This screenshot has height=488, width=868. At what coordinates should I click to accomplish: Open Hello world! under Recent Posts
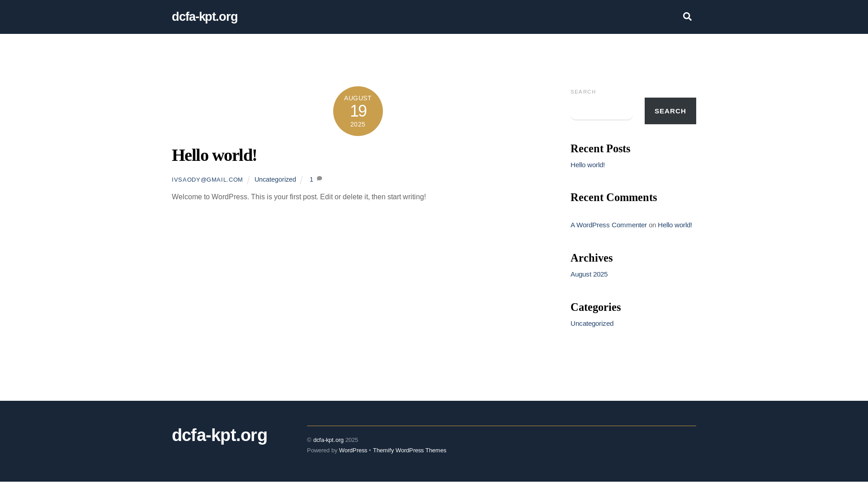(587, 165)
